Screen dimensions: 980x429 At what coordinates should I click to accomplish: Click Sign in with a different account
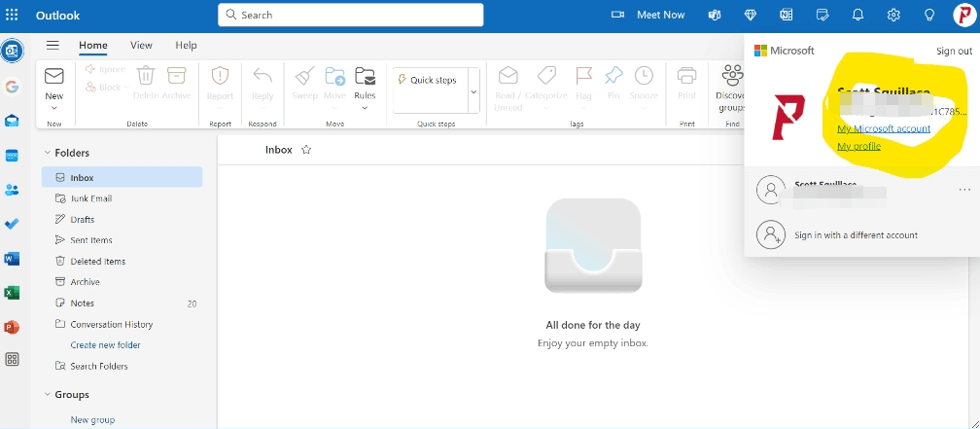click(x=856, y=235)
